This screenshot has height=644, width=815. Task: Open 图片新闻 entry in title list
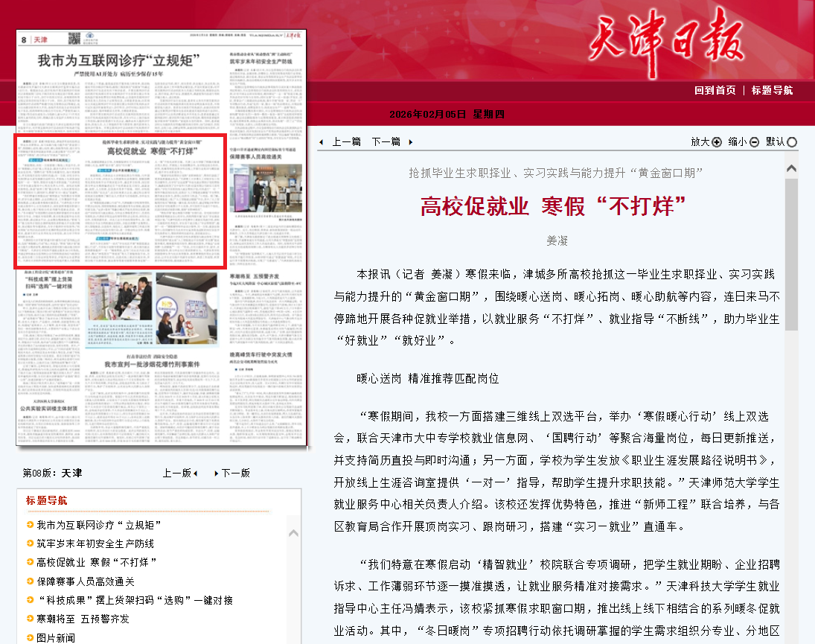pos(56,638)
